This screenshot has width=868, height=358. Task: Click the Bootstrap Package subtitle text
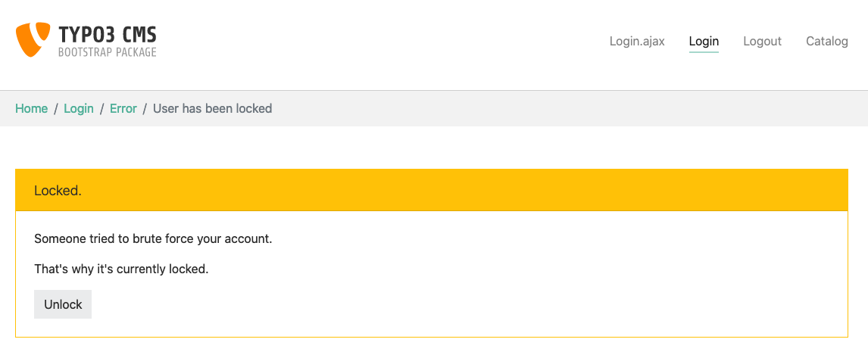[108, 53]
